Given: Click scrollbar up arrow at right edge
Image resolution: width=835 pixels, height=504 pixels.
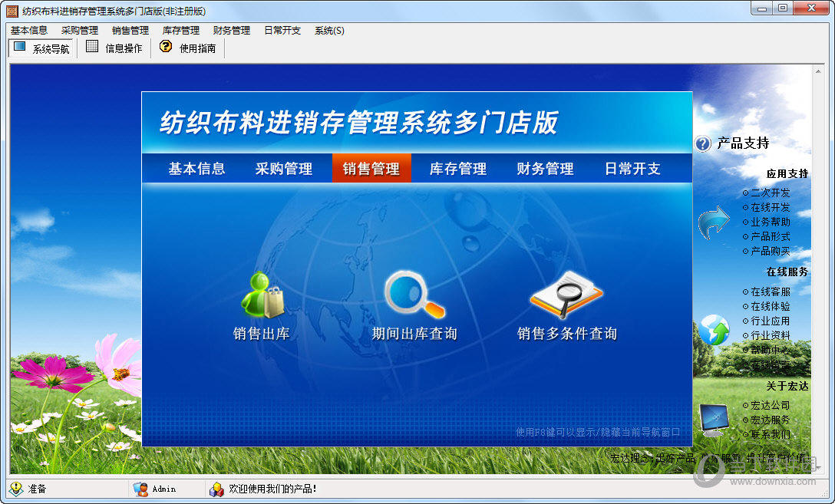Looking at the screenshot, I should pos(818,71).
